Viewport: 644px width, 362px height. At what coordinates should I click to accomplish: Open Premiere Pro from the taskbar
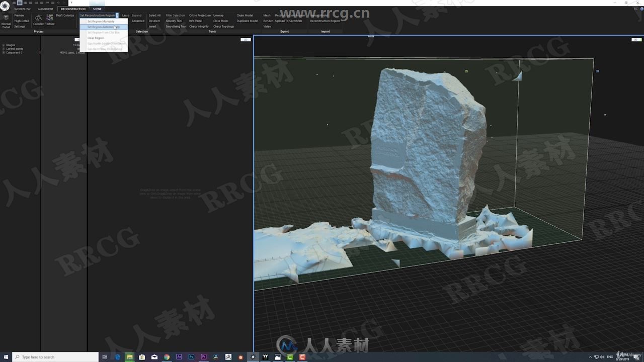point(203,357)
